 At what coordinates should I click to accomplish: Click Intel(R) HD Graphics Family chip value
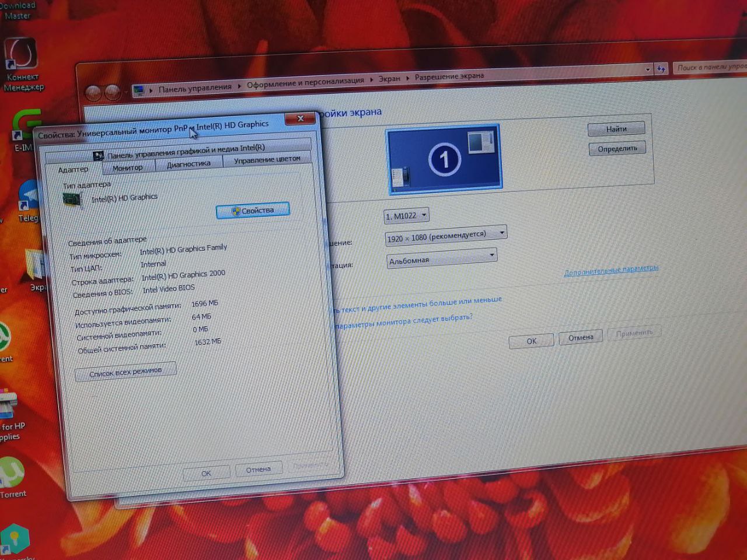coord(183,250)
